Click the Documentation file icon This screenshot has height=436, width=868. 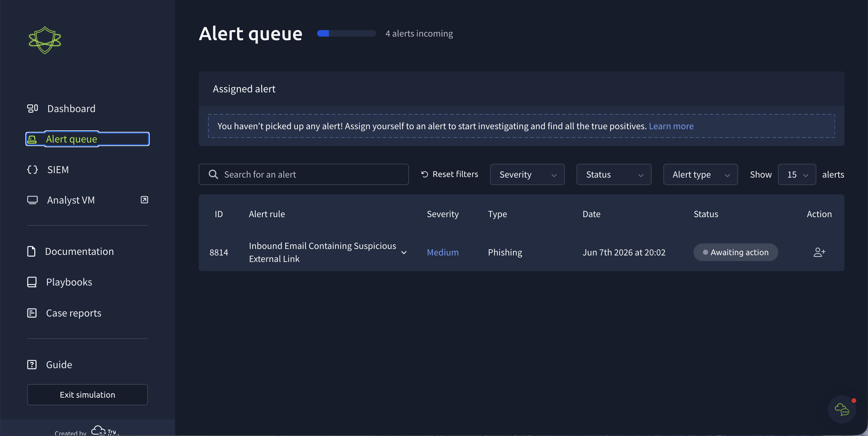[x=31, y=251]
